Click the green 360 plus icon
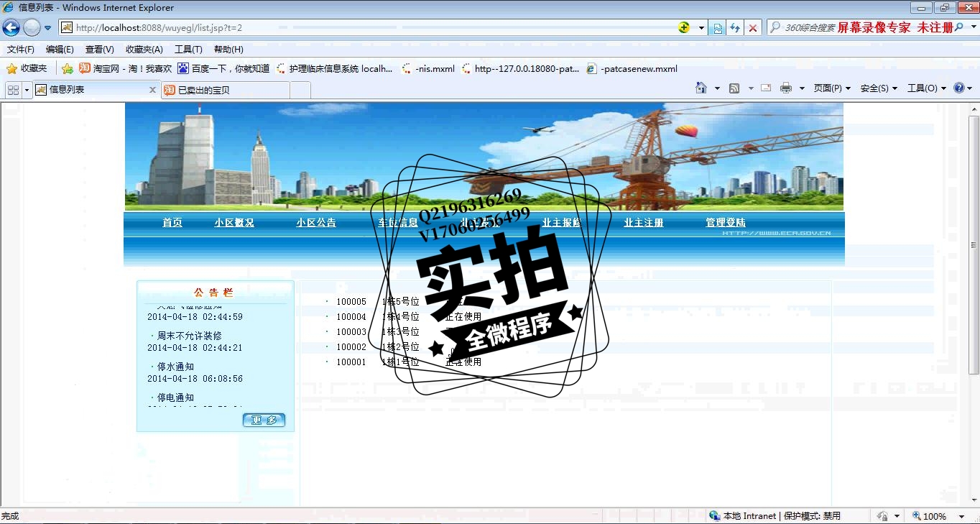Viewport: 980px width, 524px height. pos(683,27)
